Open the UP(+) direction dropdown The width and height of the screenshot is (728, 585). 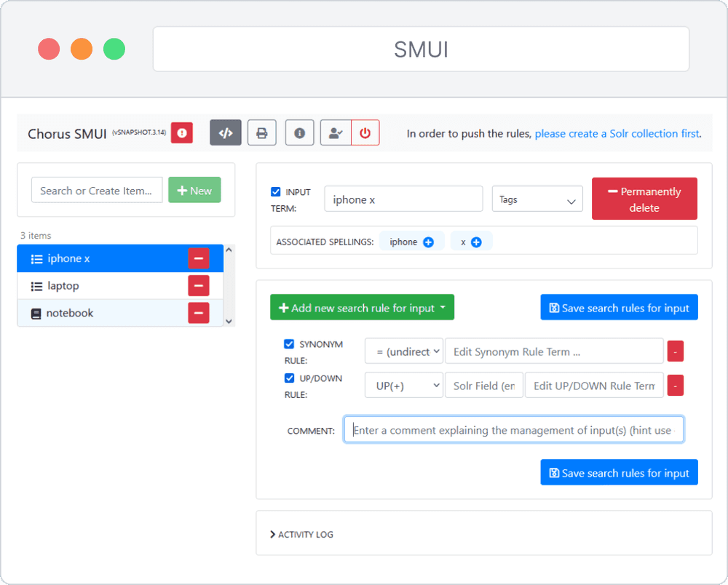pos(403,385)
